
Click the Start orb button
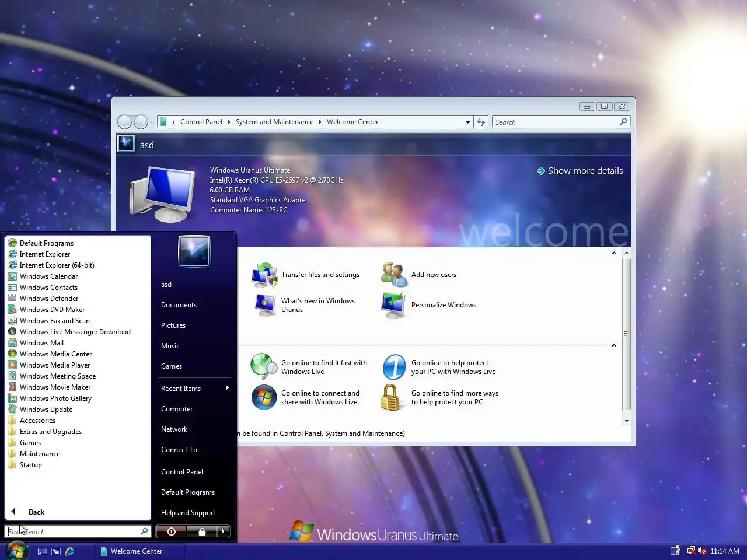[x=17, y=550]
